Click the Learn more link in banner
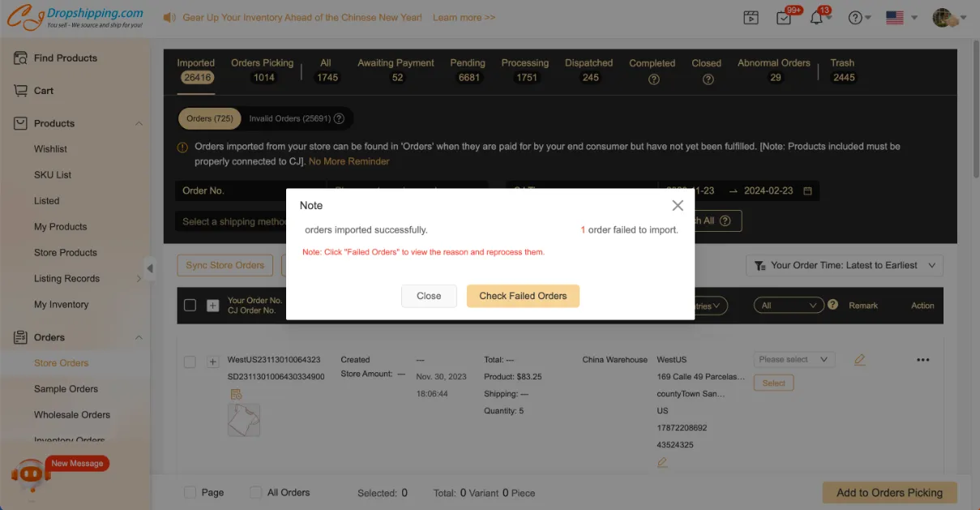 [x=464, y=18]
